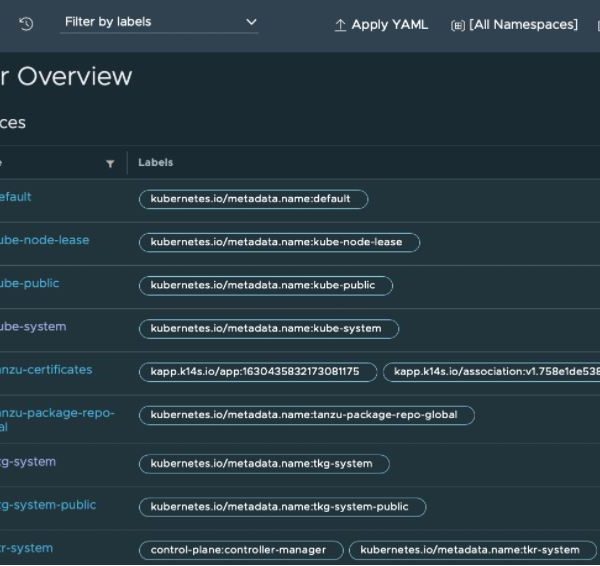Click the filter funnel icon in Name column
Screen dimensions: 600x566
click(x=110, y=164)
